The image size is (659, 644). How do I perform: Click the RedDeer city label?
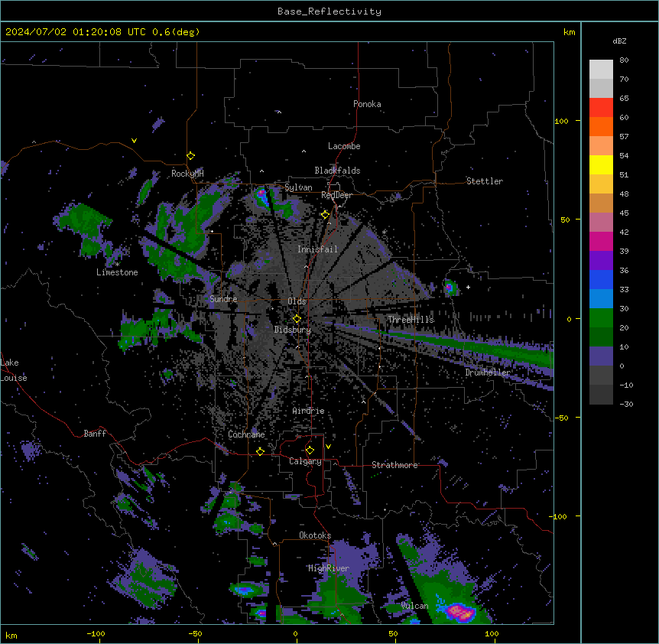coord(336,195)
